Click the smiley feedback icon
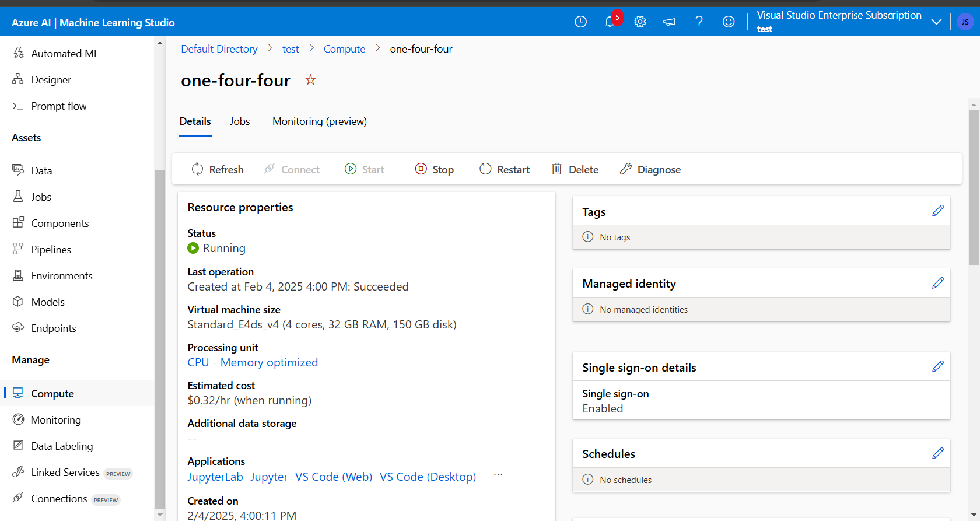The height and width of the screenshot is (521, 980). click(x=729, y=22)
